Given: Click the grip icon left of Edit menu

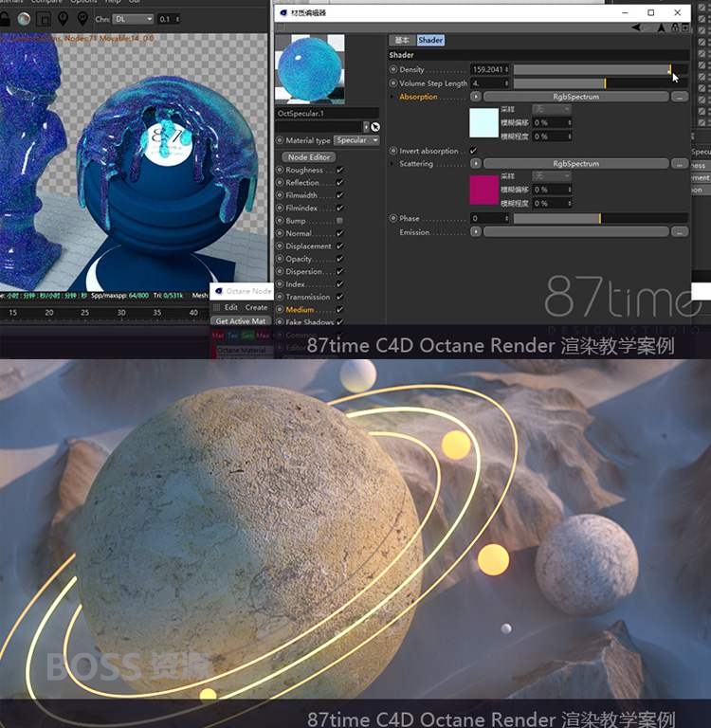Looking at the screenshot, I should (216, 307).
